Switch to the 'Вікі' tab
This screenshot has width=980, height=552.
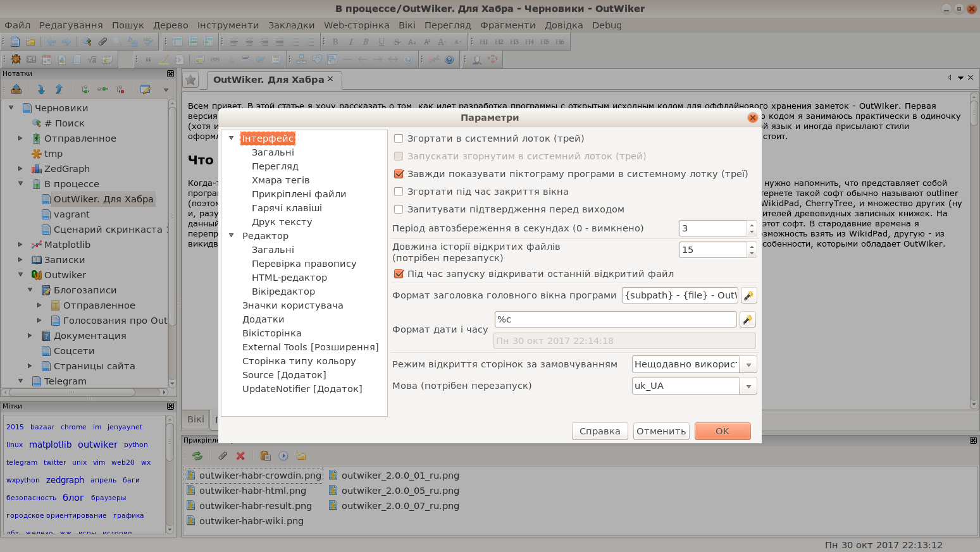click(195, 419)
